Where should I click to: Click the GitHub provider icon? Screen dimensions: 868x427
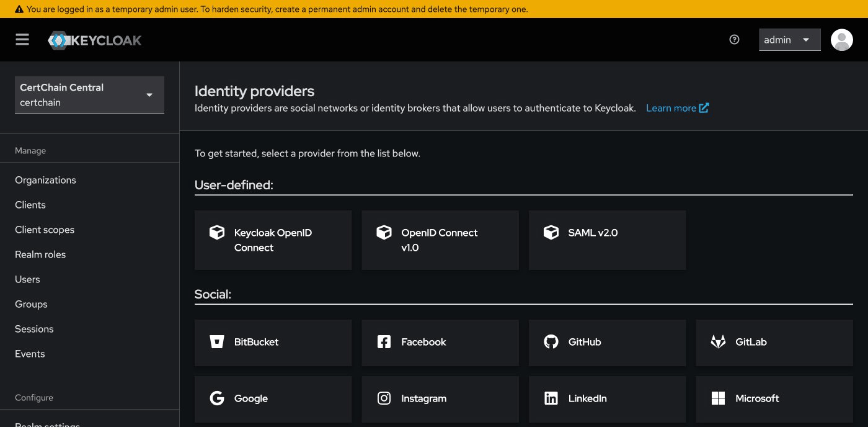pyautogui.click(x=551, y=341)
